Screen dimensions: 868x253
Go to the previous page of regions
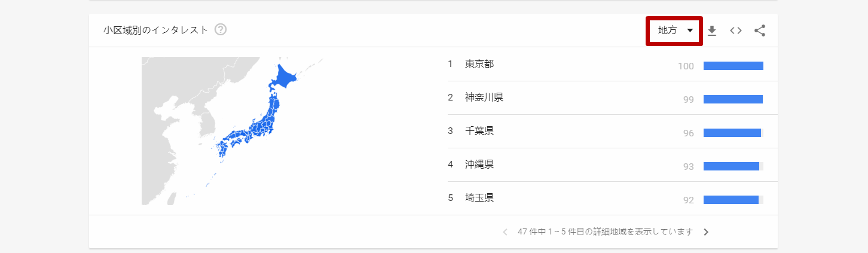click(505, 232)
